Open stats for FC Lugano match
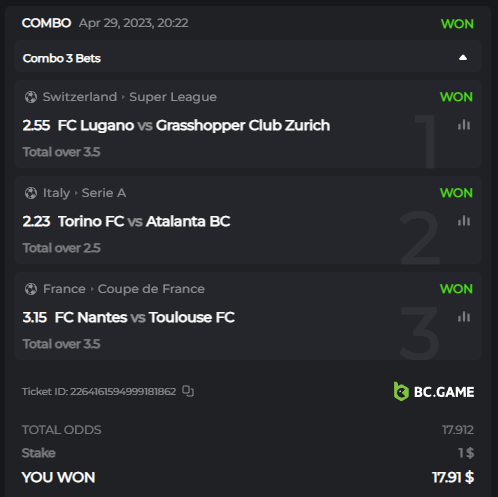Image resolution: width=498 pixels, height=497 pixels. [x=464, y=125]
